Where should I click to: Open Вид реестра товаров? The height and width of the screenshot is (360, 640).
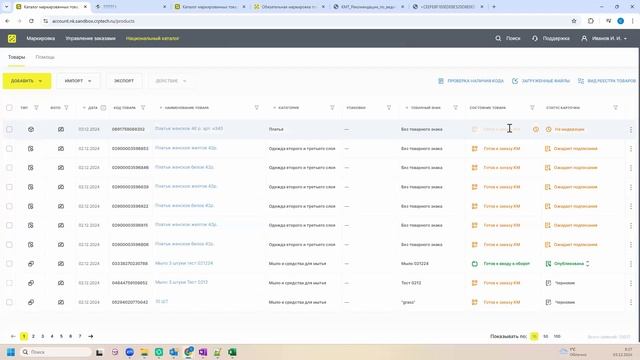(607, 81)
